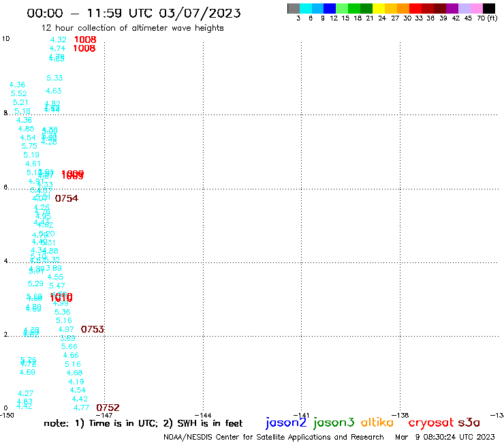This screenshot has width=504, height=443.
Task: Click the wave height value 4.74
Action: coord(57,48)
